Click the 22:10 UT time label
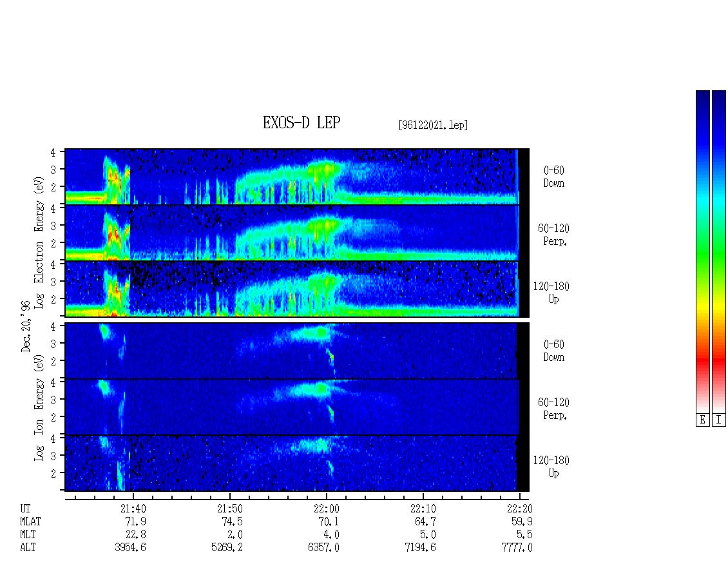This screenshot has width=728, height=564. 423,509
